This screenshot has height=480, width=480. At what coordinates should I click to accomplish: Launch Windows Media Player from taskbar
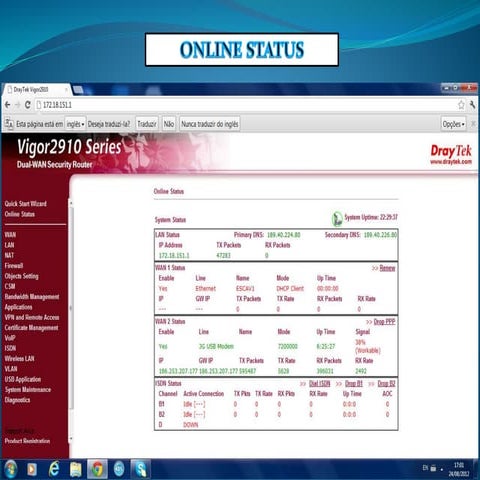[x=32, y=469]
